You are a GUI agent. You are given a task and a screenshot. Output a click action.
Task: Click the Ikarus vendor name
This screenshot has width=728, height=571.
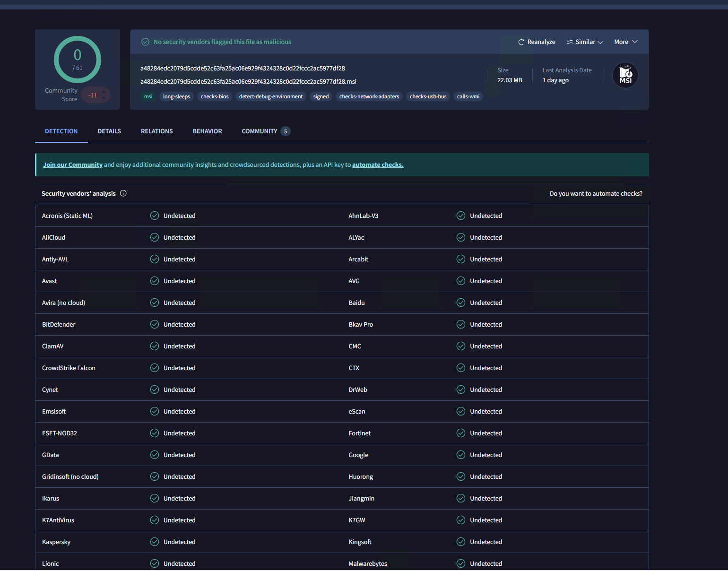51,498
